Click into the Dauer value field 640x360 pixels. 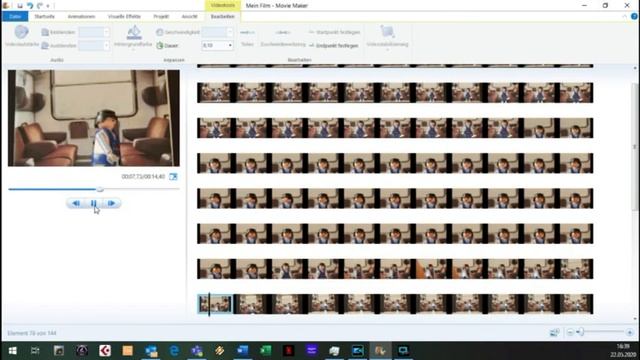click(x=214, y=45)
